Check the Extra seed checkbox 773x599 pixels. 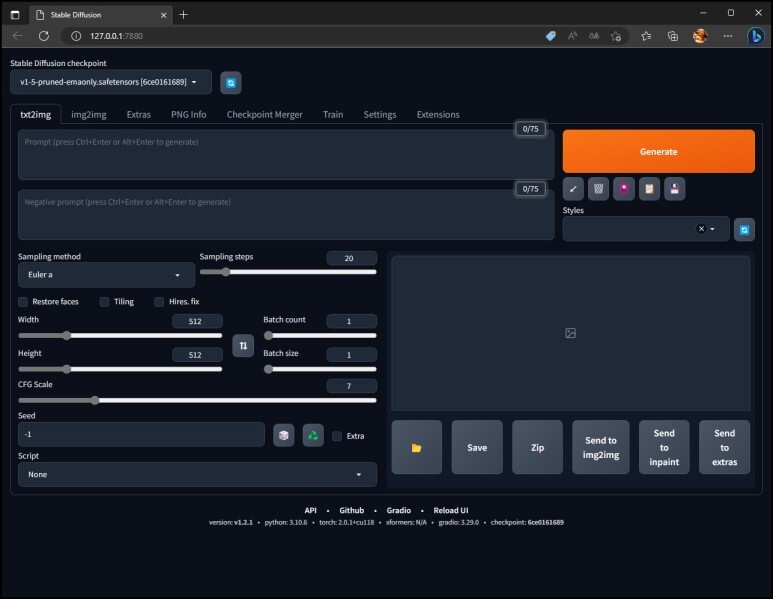coord(337,436)
